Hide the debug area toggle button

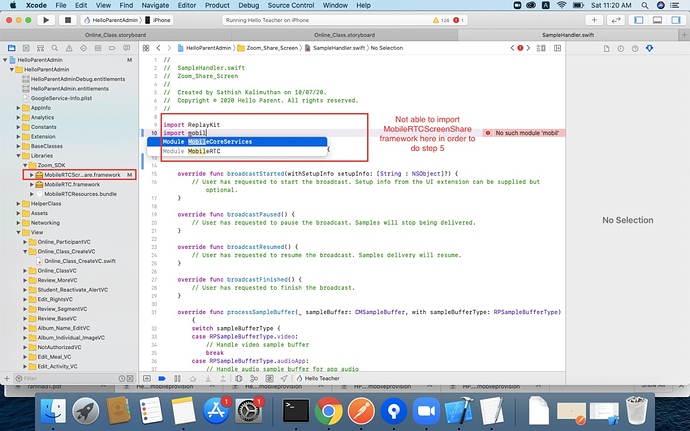pyautogui.click(x=147, y=378)
